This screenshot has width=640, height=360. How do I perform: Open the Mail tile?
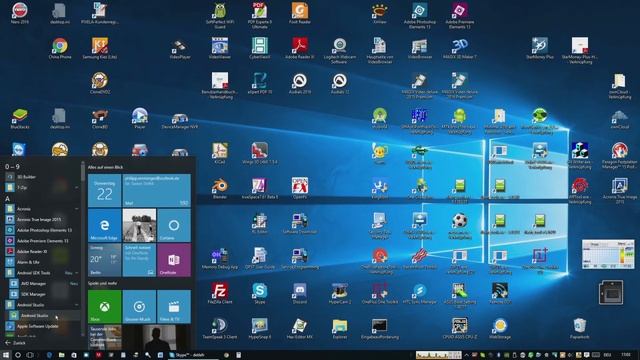[157, 191]
